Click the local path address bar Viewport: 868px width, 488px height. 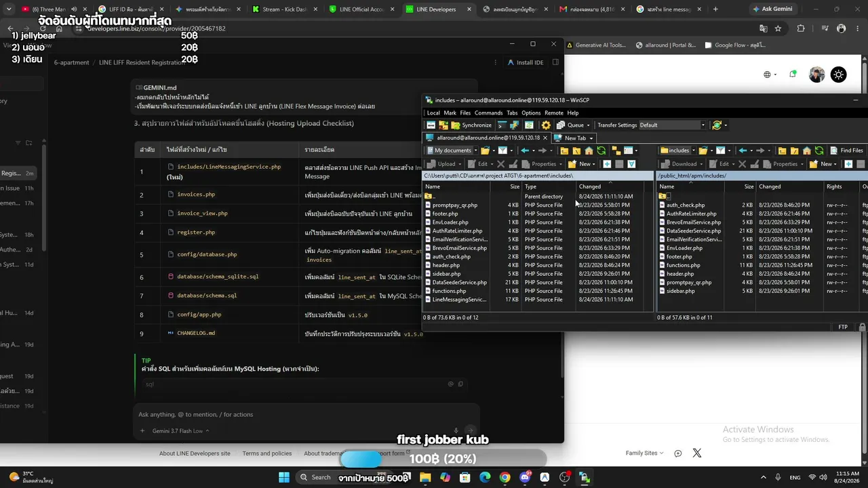(537, 176)
